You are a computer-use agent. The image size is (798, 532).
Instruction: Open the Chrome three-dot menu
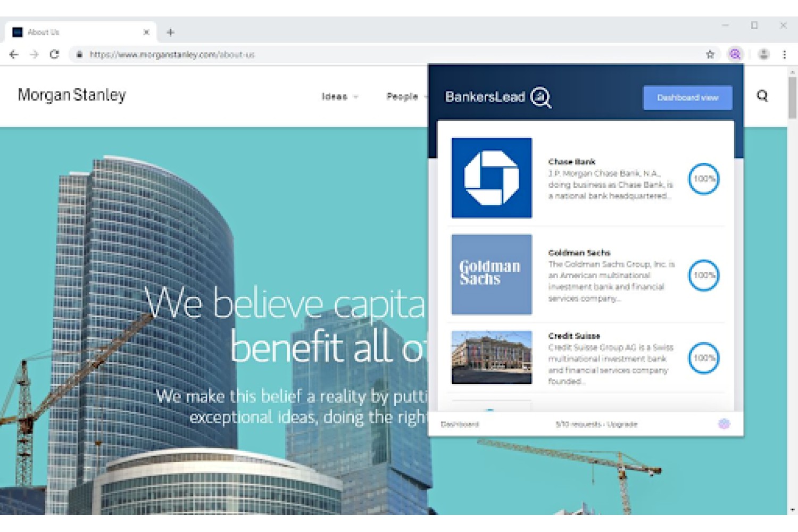tap(784, 54)
